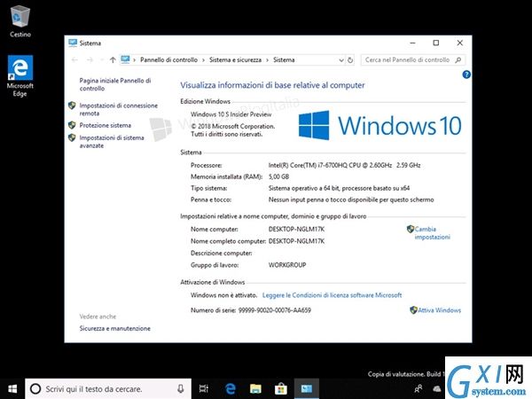Open Pannello di controllo breadcrumb
Image resolution: width=532 pixels, height=399 pixels.
(x=168, y=59)
